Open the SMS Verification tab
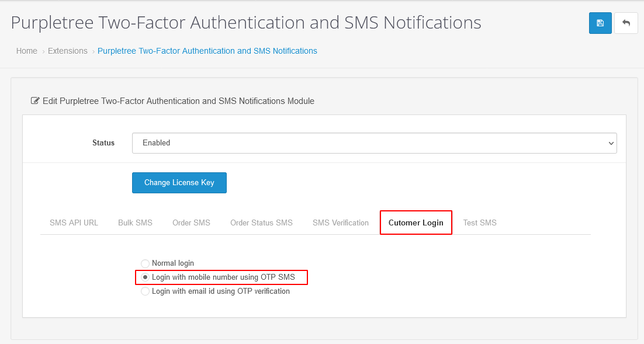Image resolution: width=644 pixels, height=344 pixels. (341, 223)
